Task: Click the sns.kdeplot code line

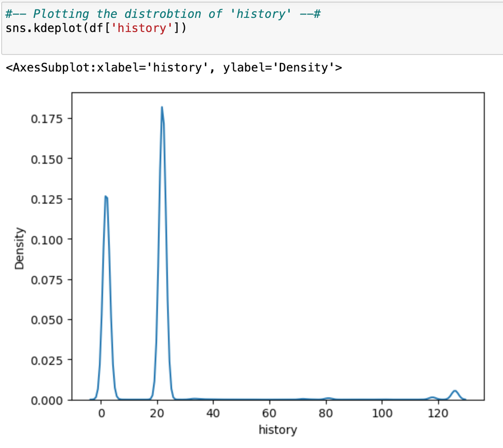Action: pos(95,28)
